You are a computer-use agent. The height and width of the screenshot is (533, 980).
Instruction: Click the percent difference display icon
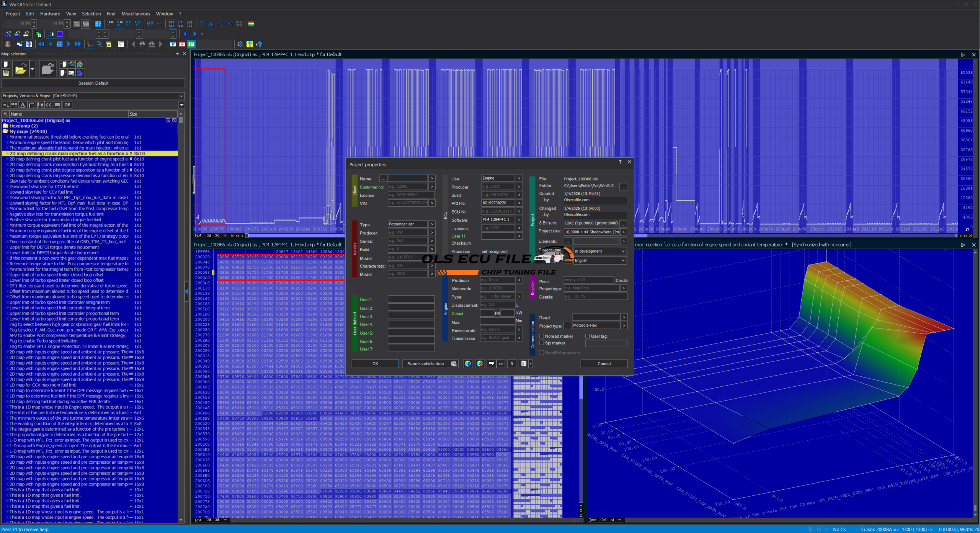tap(202, 24)
